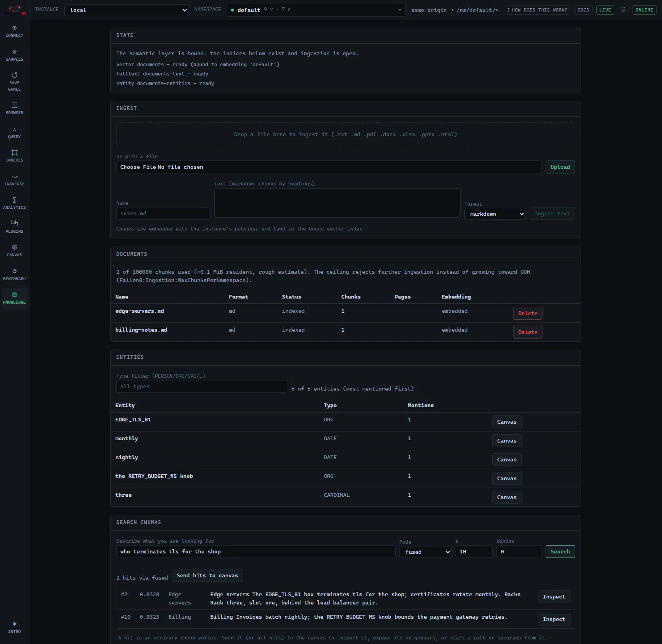Open the Indexes sidebar section
The image size is (662, 644).
14,156
